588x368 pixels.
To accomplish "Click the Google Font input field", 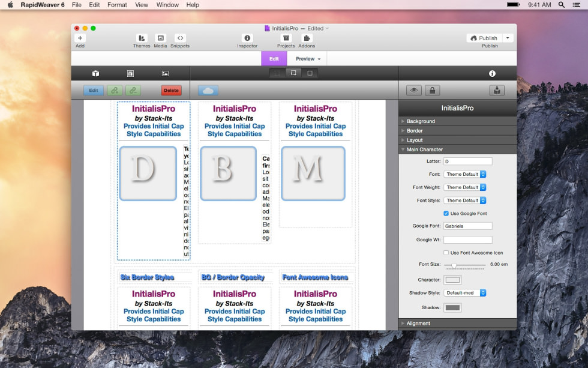I will click(x=467, y=226).
